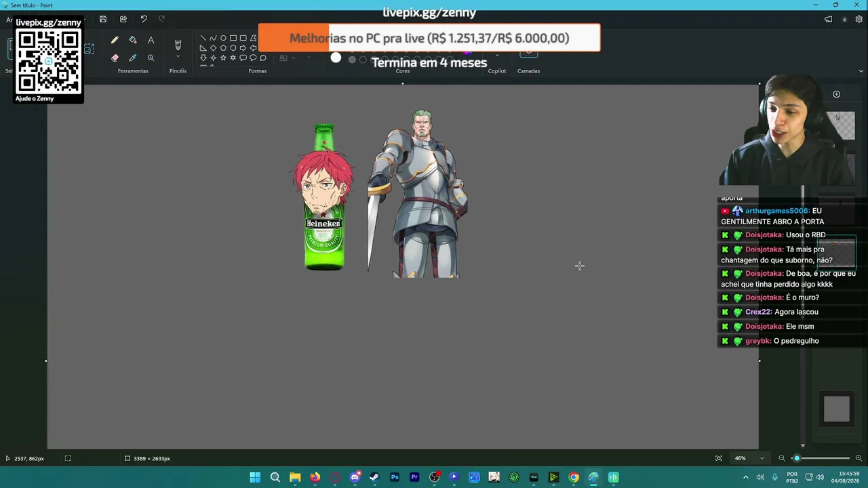868x488 pixels.
Task: Open Discord from the taskbar
Action: pos(355,477)
